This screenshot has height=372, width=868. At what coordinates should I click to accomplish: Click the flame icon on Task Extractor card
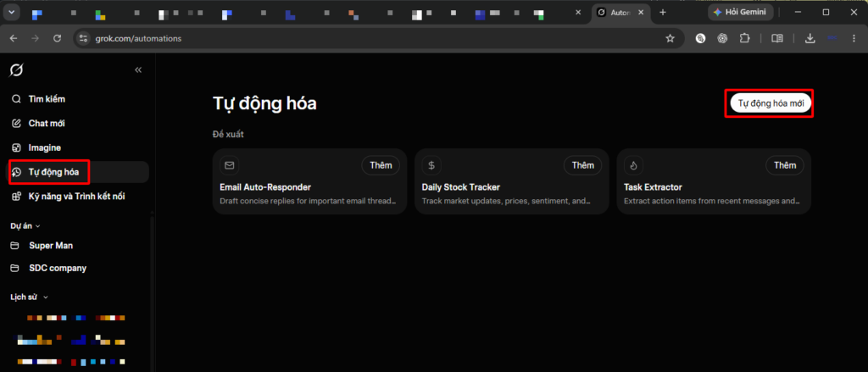click(x=633, y=165)
